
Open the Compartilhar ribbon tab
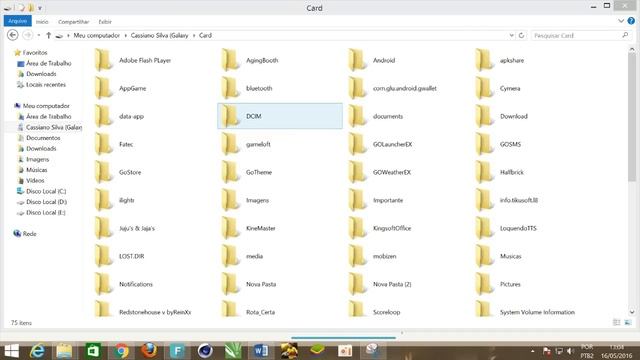coord(73,22)
